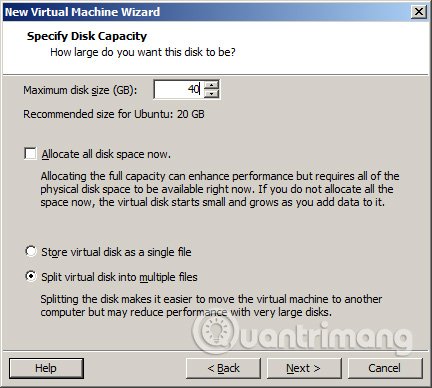Click the allocating full capacity explanation paragraph

pyautogui.click(x=220, y=189)
